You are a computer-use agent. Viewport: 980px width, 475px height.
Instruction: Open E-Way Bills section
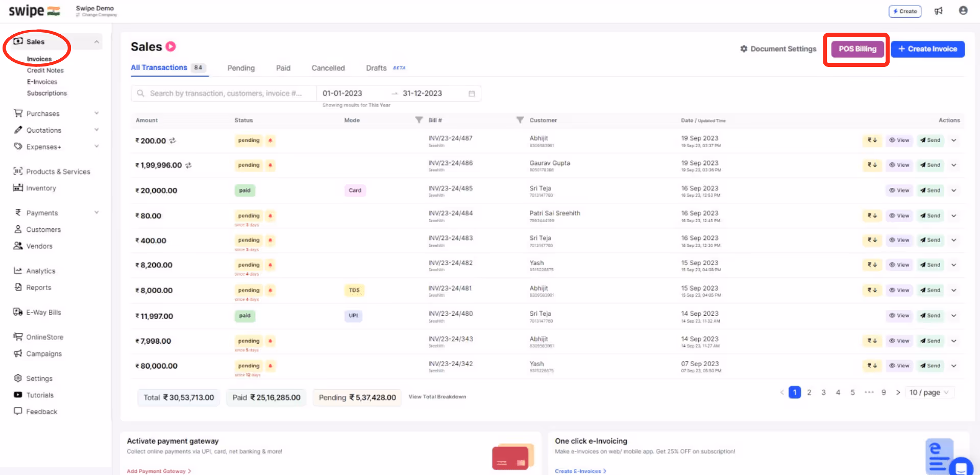37,312
